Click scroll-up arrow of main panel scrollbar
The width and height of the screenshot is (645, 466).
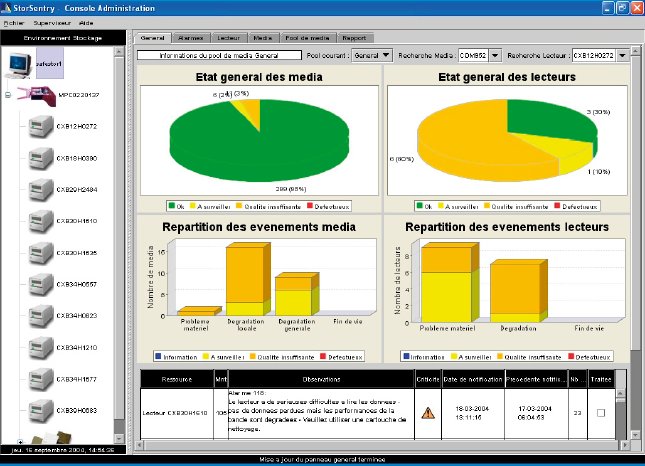pyautogui.click(x=636, y=51)
